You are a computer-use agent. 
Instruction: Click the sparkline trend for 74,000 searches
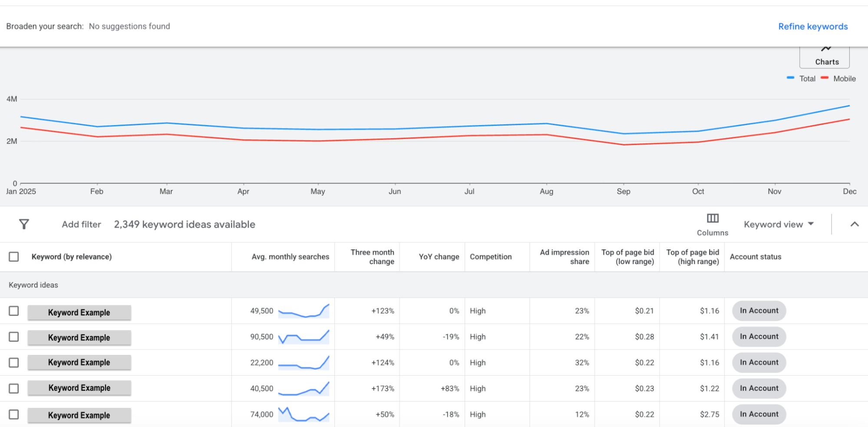click(x=304, y=414)
